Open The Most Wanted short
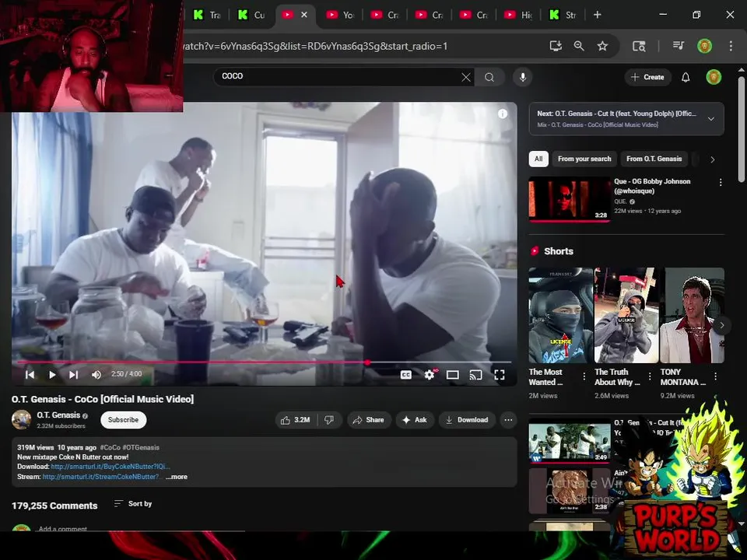This screenshot has height=560, width=747. coord(561,315)
